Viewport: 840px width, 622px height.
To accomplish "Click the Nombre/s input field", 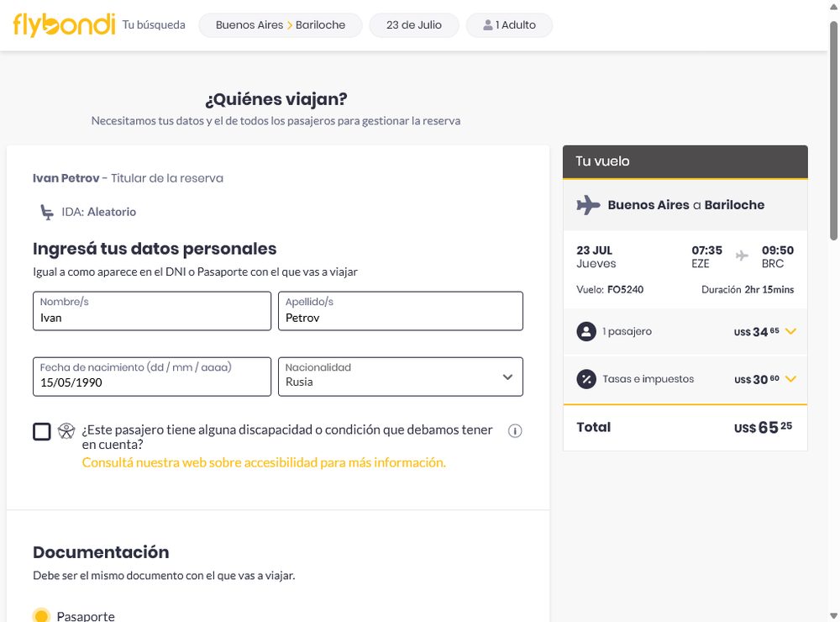I will (x=152, y=311).
